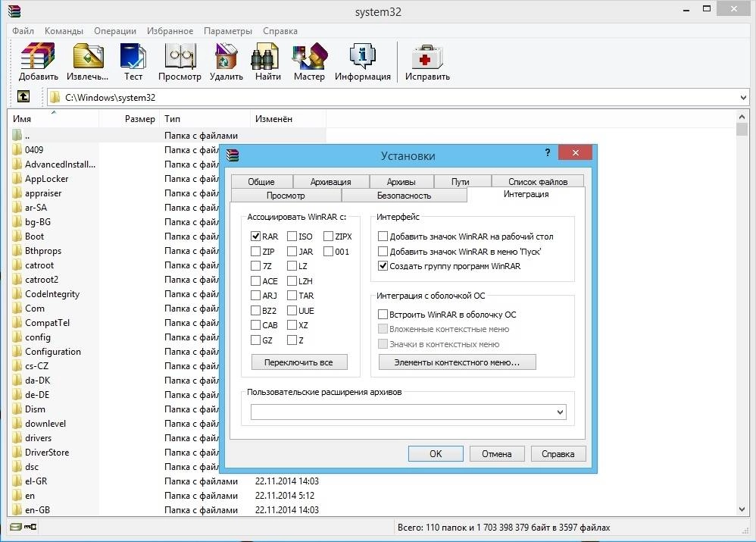Tick the 001 association checkbox

pos(328,252)
